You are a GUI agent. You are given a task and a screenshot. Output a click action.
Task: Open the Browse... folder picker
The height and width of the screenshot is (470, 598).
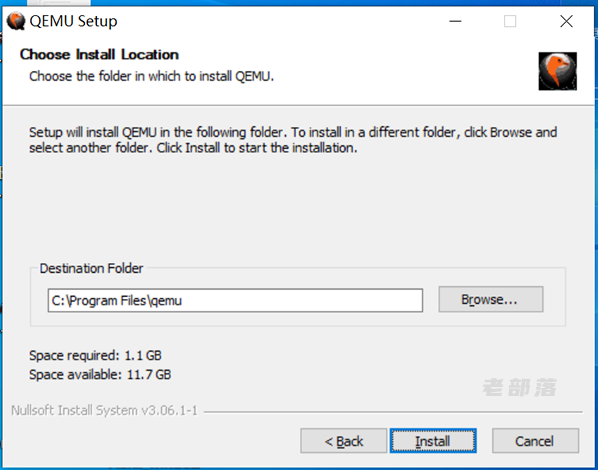(x=491, y=299)
